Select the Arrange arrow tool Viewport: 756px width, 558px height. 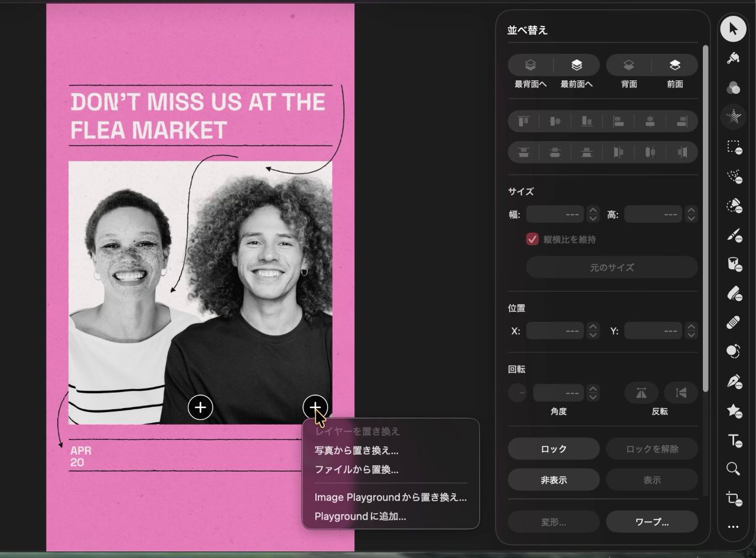[733, 29]
